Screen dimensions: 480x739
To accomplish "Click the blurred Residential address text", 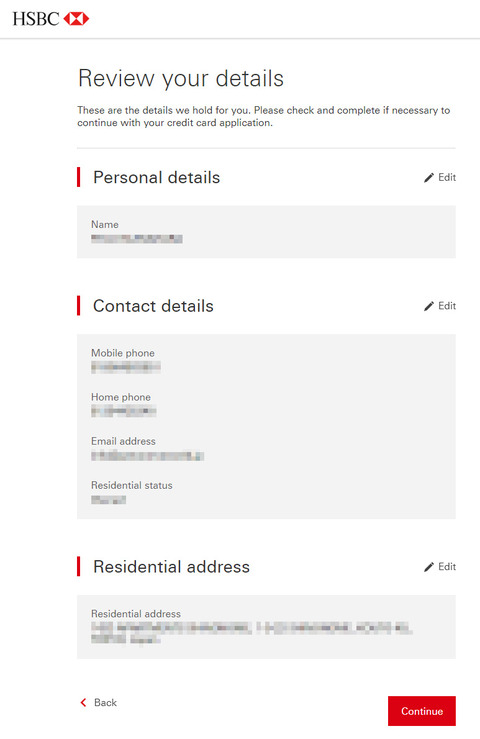I will point(252,632).
